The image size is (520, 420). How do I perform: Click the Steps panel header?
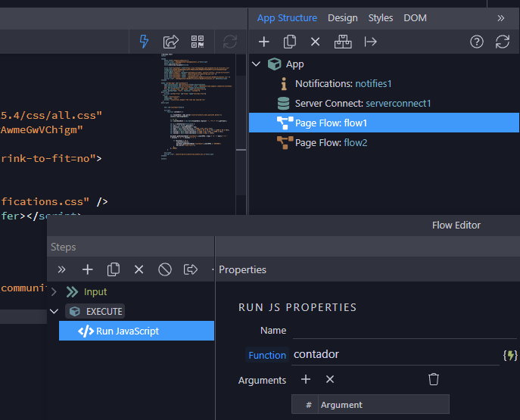click(64, 247)
